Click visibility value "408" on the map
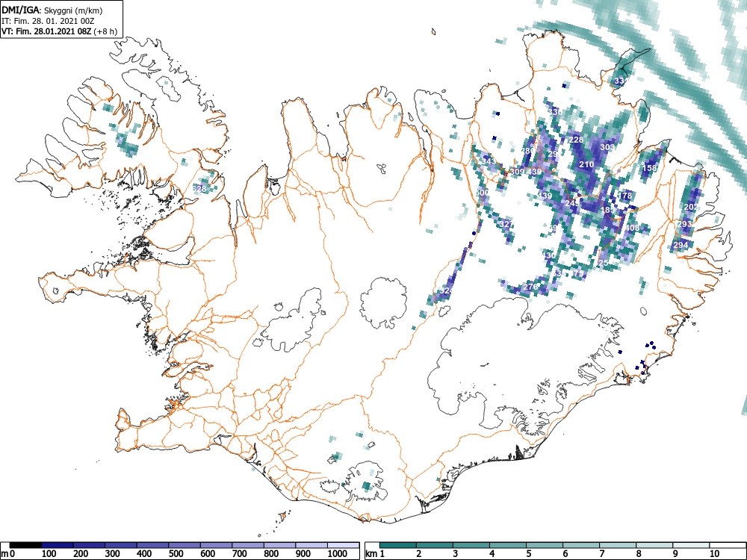747x560 pixels. click(x=632, y=228)
